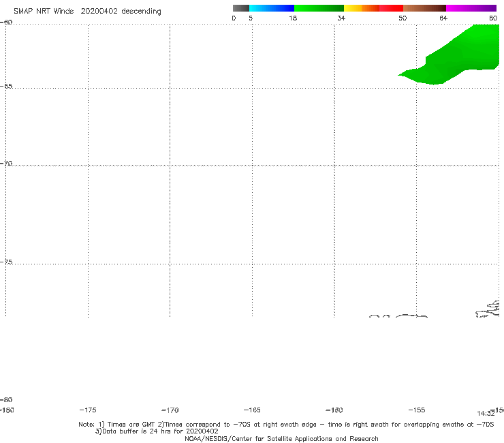
Task: Click the -175 longitude axis label
Action: [88, 410]
